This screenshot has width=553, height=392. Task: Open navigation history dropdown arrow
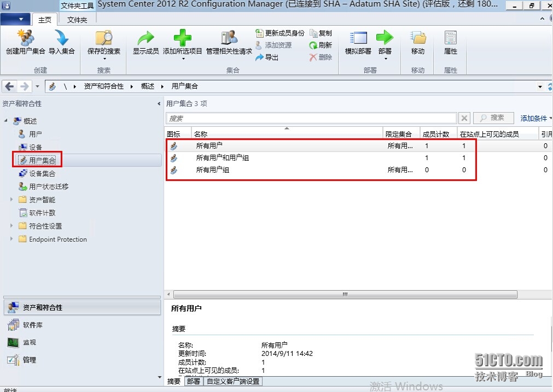tap(37, 86)
